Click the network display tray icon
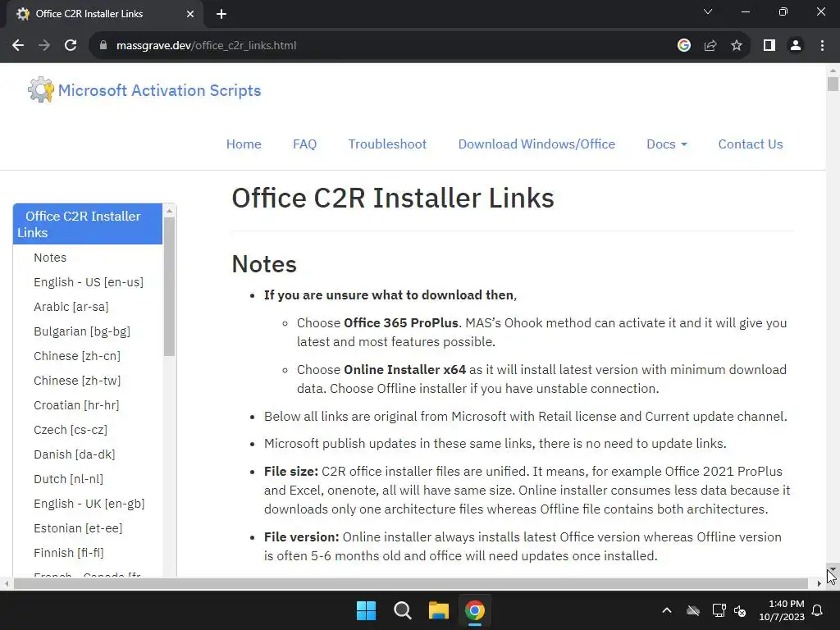 click(719, 610)
